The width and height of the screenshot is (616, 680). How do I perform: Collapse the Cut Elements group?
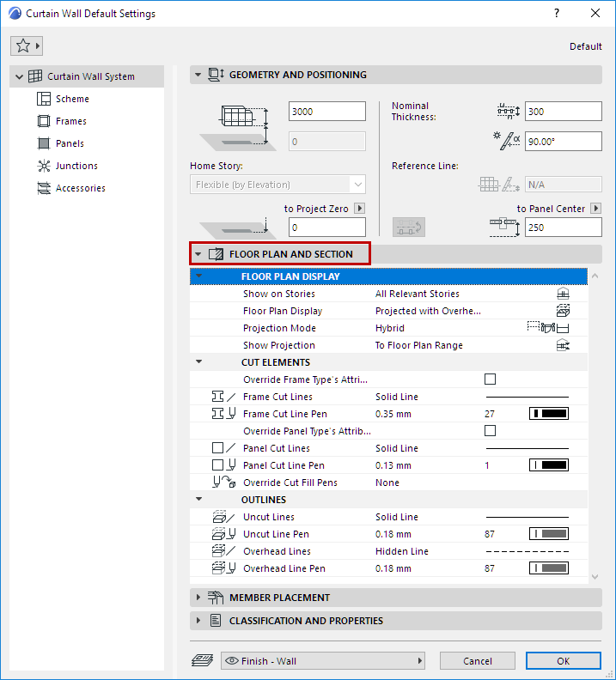[x=199, y=361]
